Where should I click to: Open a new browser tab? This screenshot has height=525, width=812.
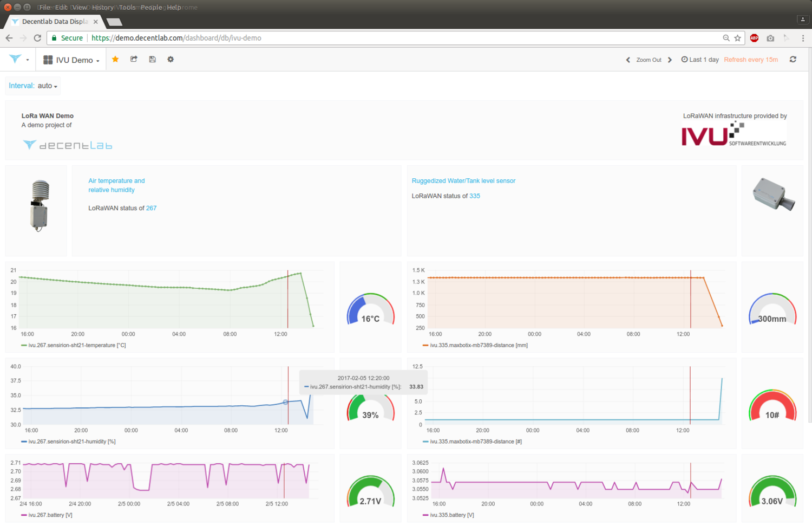pos(114,22)
